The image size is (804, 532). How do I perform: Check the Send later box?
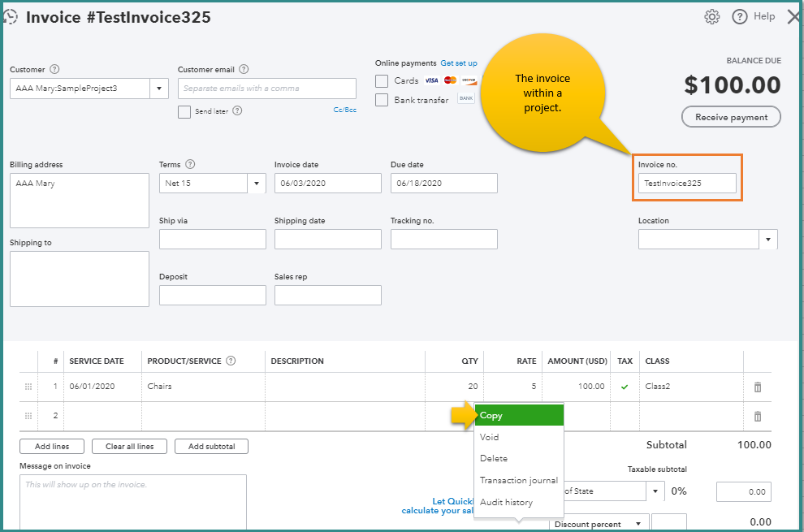coord(184,112)
